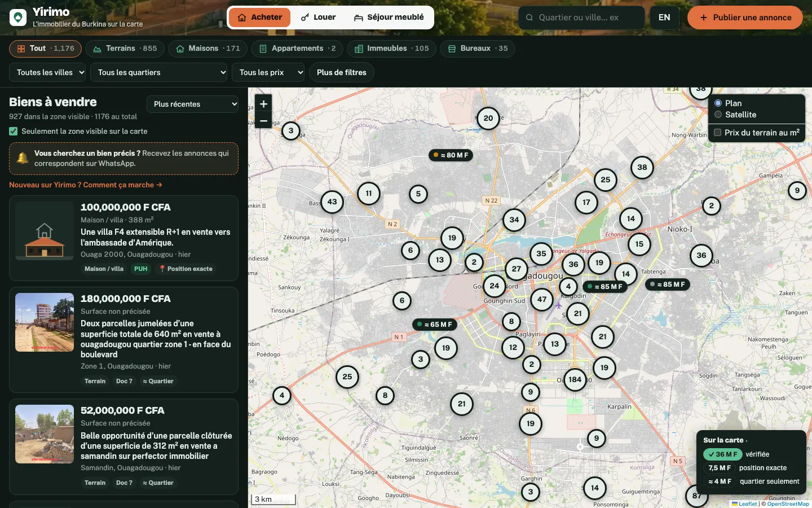Open the Leaflet attribution link
This screenshot has width=812, height=508.
(744, 504)
